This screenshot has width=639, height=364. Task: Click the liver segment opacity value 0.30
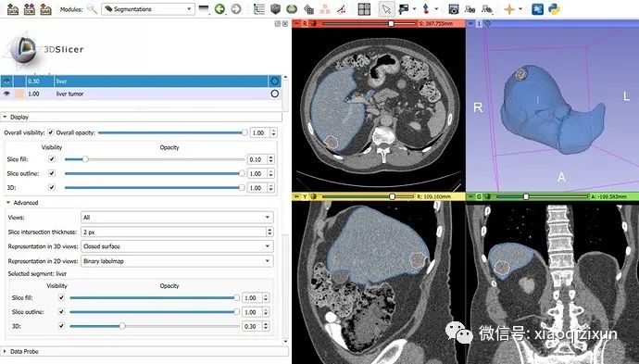click(x=33, y=82)
